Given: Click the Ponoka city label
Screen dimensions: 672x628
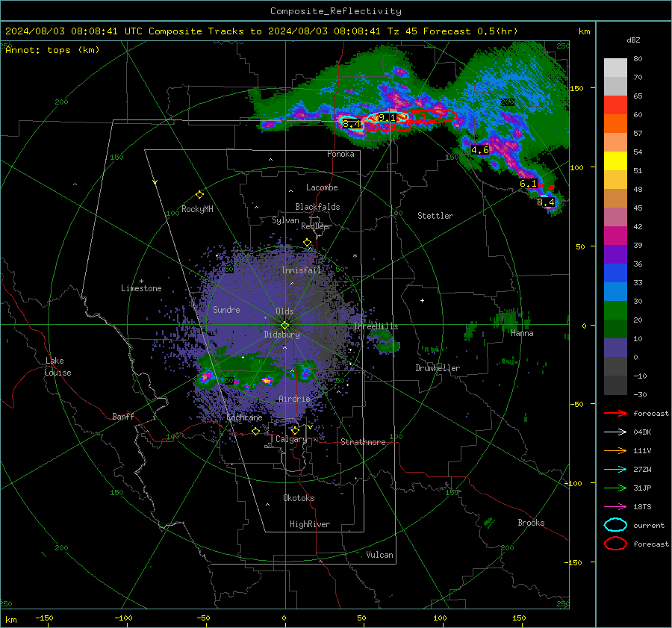Looking at the screenshot, I should click(x=340, y=154).
